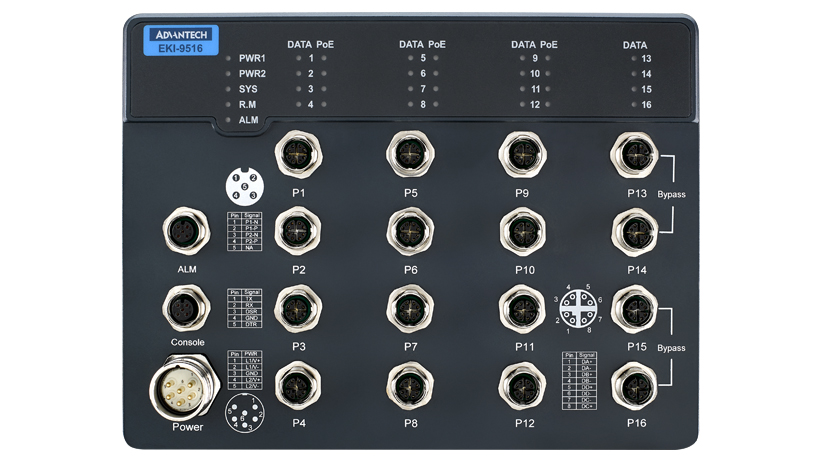Click the PWR1 status LED

pos(228,59)
